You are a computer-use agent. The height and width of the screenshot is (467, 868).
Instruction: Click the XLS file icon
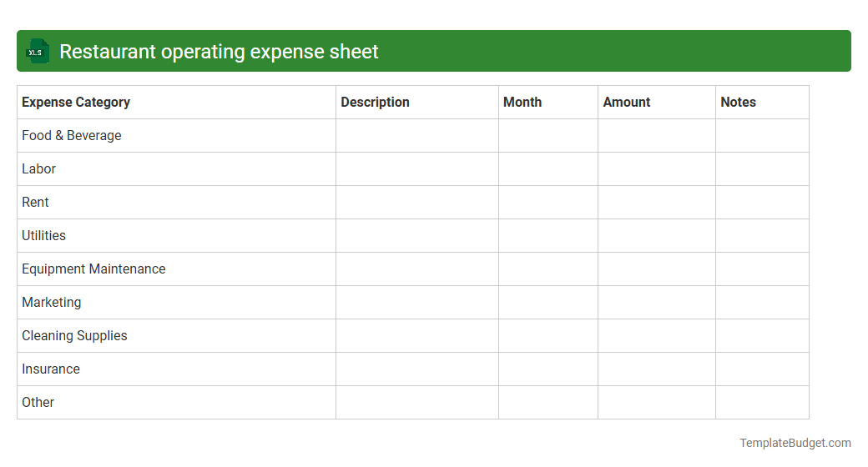click(x=38, y=52)
